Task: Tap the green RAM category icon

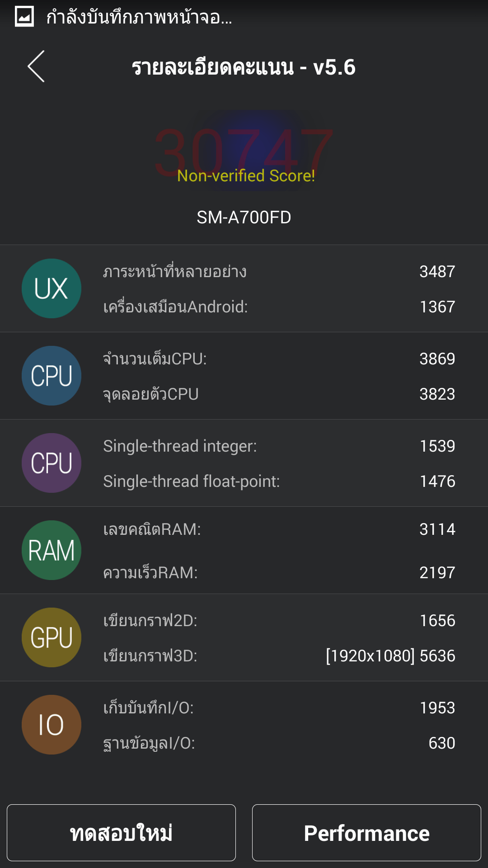Action: 52,550
